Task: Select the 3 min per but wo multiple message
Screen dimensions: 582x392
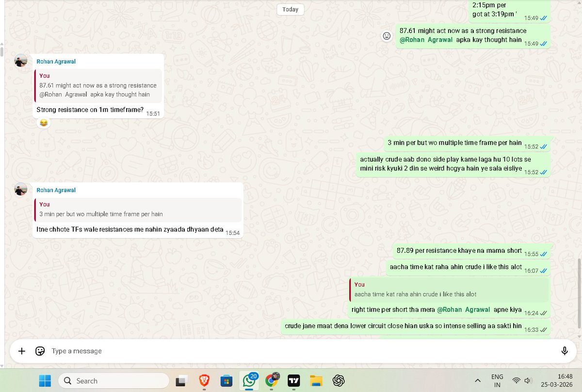Action: [454, 143]
